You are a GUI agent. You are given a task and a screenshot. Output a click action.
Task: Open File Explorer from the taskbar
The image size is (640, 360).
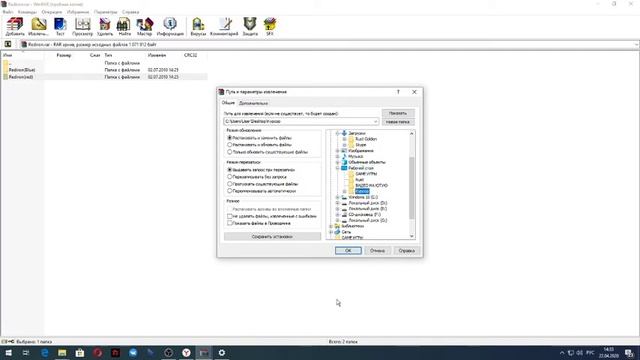click(62, 353)
